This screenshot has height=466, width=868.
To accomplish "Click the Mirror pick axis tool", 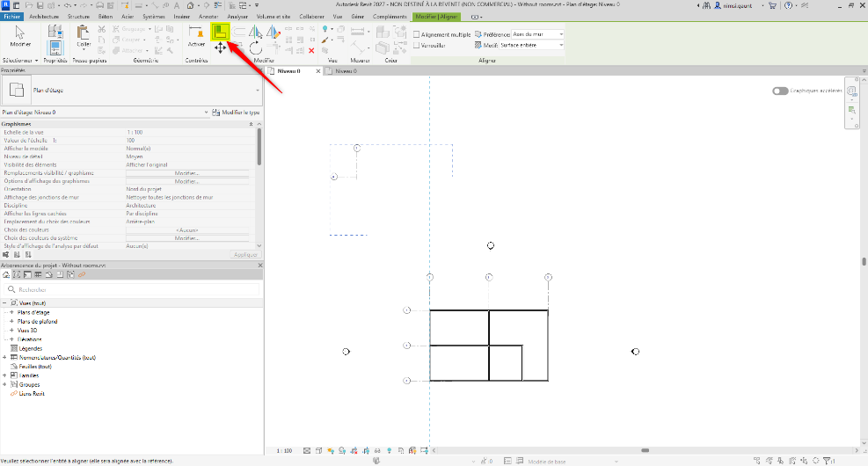I will click(256, 33).
